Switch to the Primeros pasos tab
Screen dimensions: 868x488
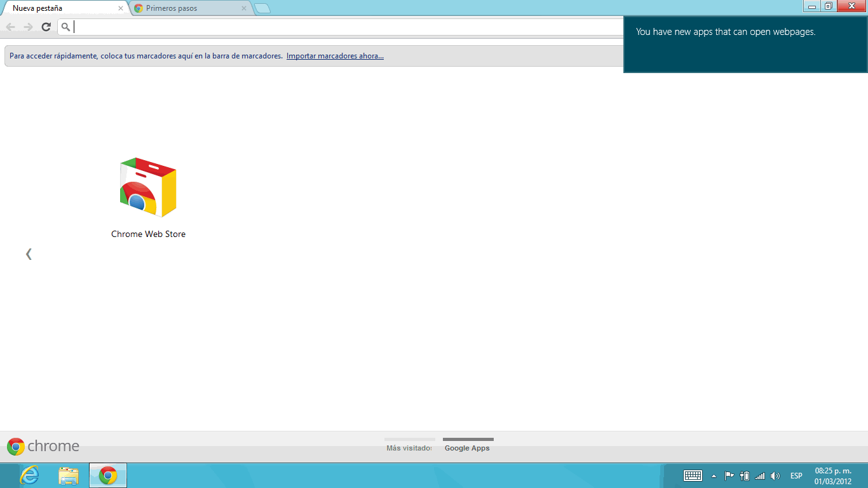click(x=184, y=8)
